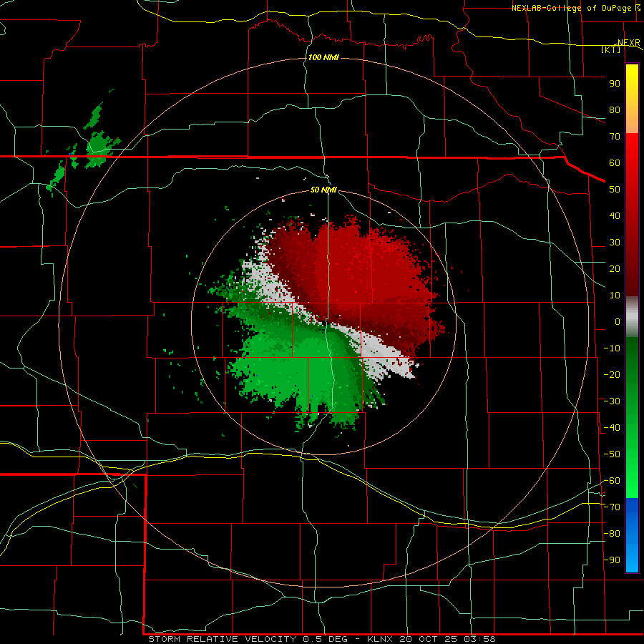
Task: Click the 20 knots scale label
Action: point(615,269)
